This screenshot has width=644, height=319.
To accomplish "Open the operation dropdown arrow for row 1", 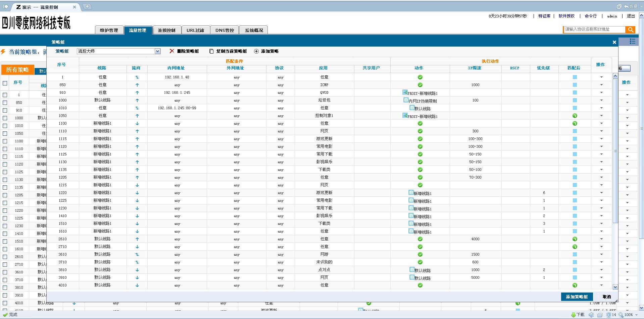I will tap(601, 77).
